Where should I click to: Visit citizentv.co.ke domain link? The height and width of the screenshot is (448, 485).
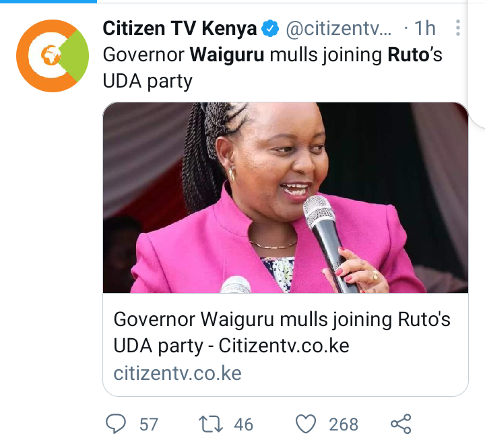(x=178, y=373)
